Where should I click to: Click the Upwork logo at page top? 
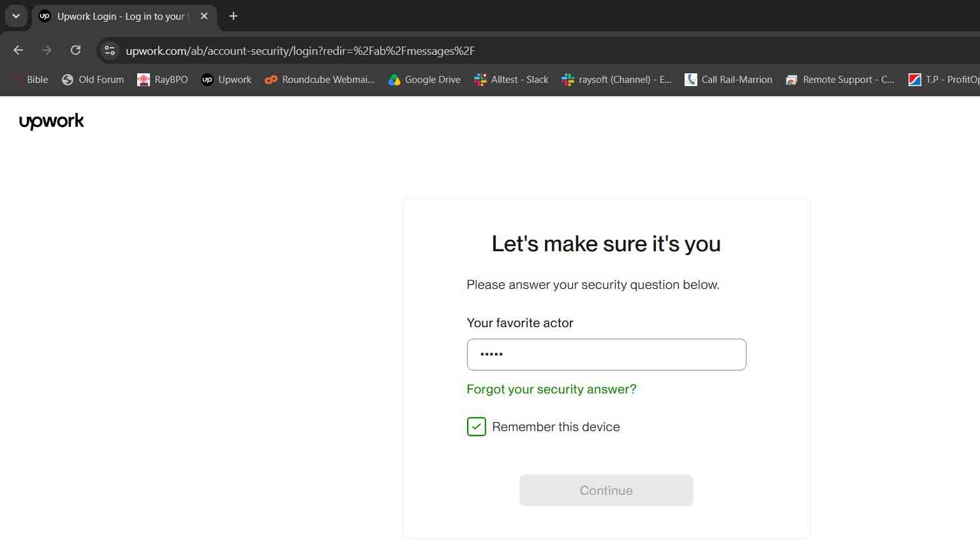click(52, 121)
